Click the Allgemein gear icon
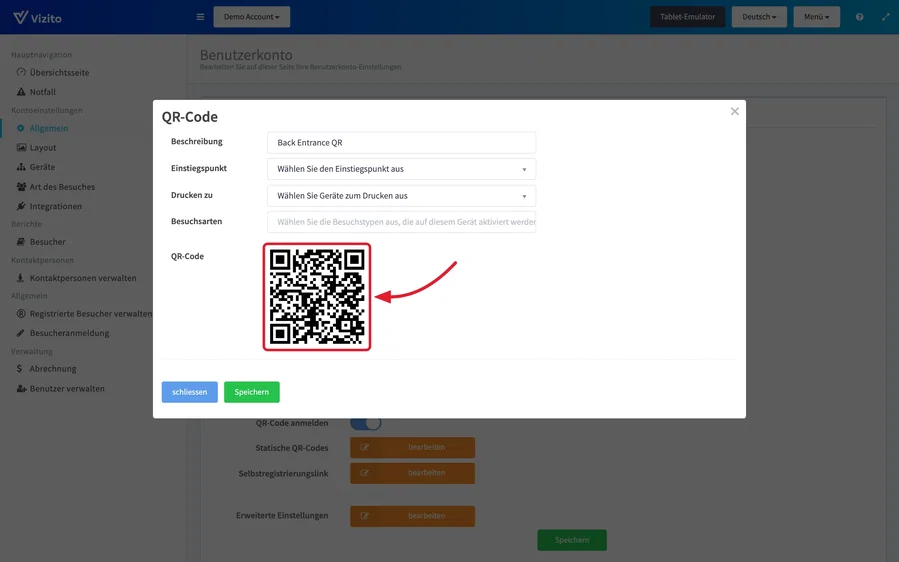 [x=21, y=128]
